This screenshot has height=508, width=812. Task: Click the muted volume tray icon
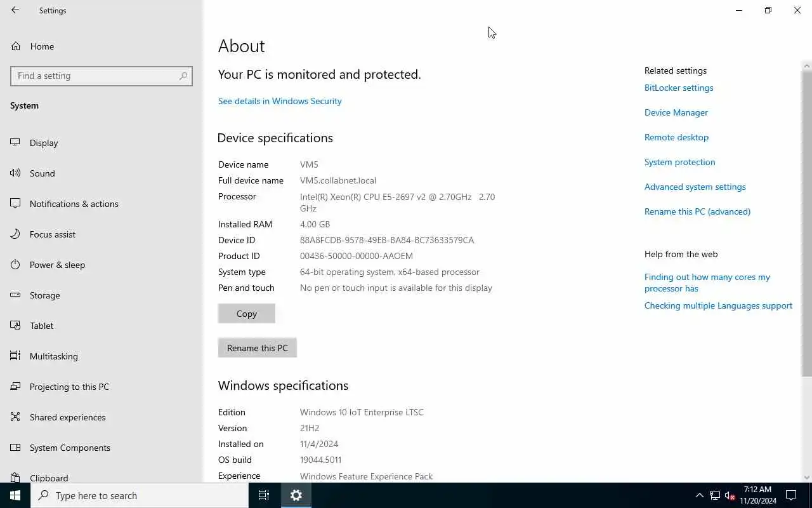point(730,495)
